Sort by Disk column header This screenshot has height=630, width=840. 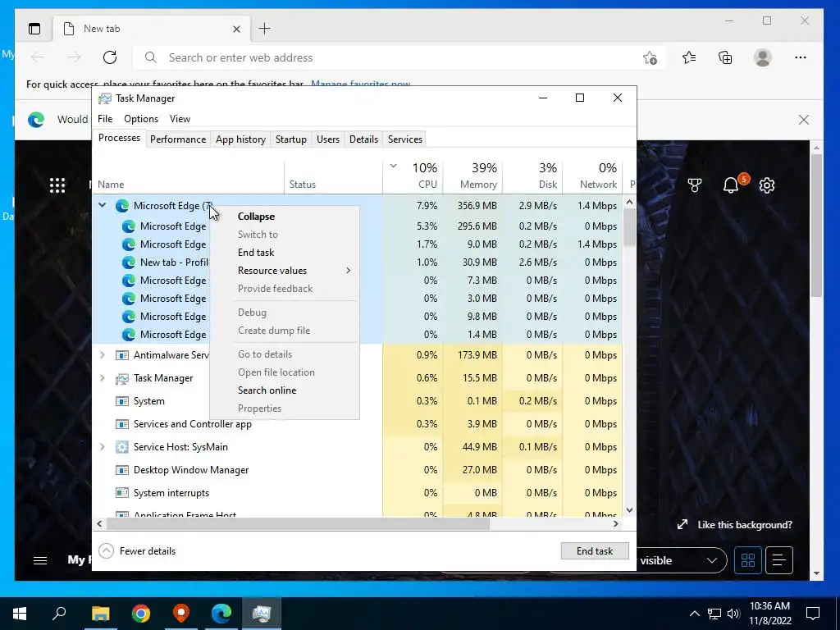[532, 176]
